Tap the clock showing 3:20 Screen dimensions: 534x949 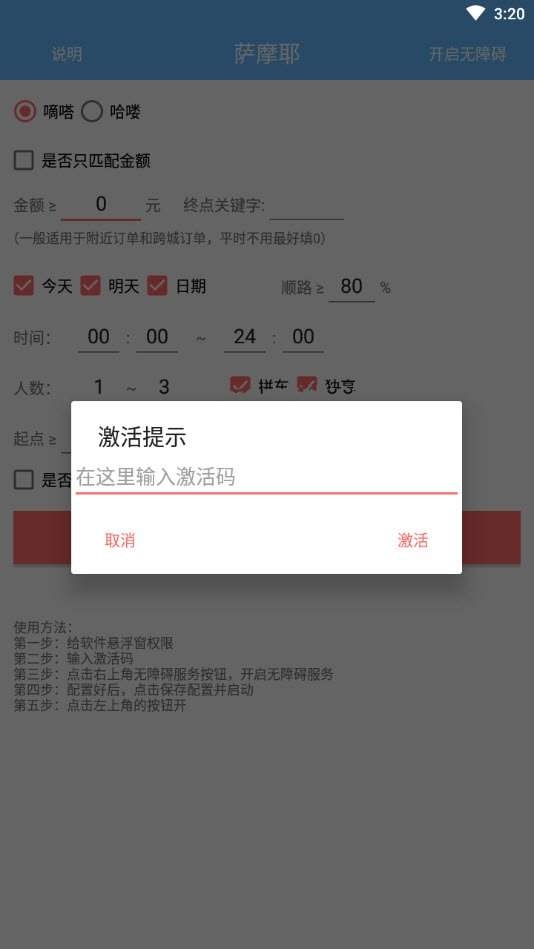click(509, 14)
